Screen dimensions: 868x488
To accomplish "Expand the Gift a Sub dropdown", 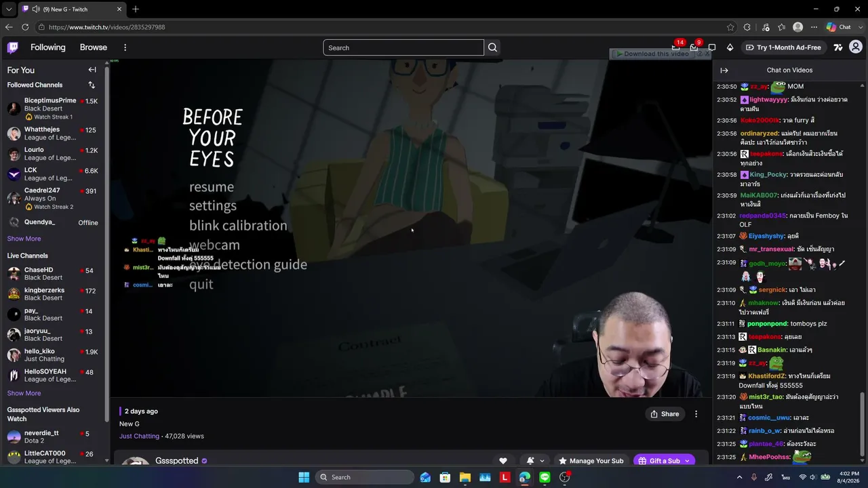I will tap(687, 461).
